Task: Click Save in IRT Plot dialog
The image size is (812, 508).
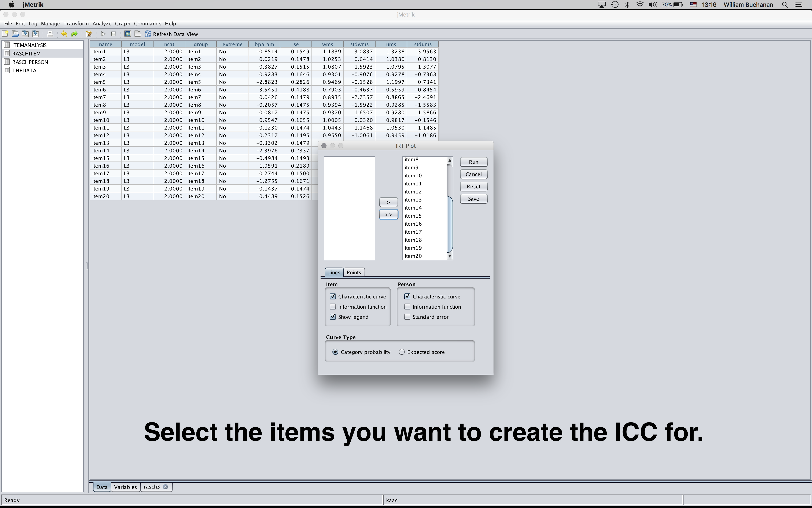Action: [473, 199]
